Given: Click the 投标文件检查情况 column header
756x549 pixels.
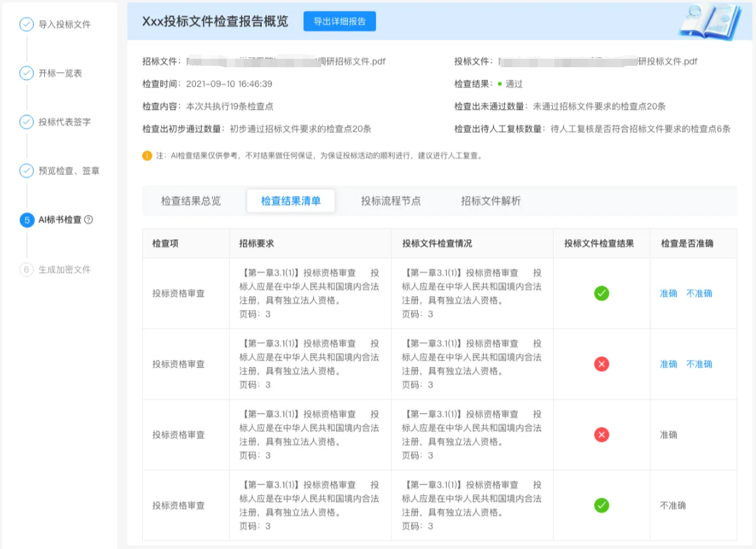Looking at the screenshot, I should coord(437,243).
